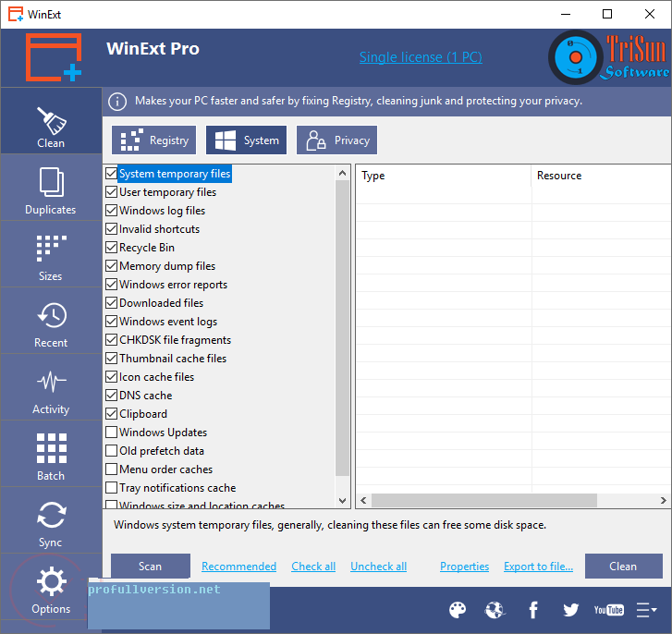The height and width of the screenshot is (634, 672).
Task: Open the YouTube channel icon
Action: tap(608, 610)
